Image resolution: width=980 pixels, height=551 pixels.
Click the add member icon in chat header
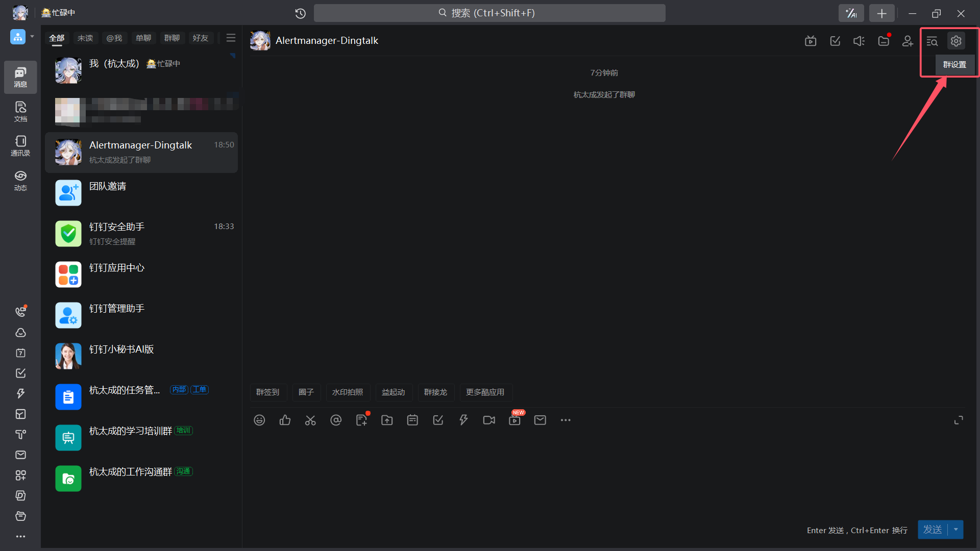pos(908,41)
